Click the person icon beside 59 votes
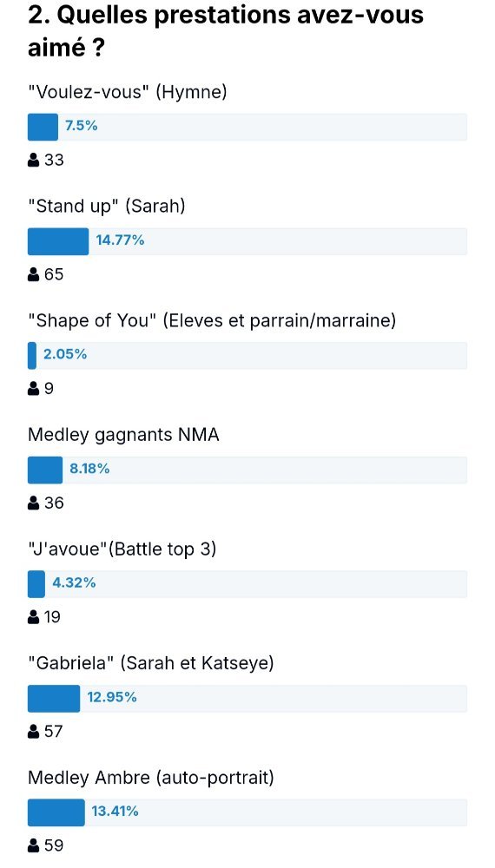Image resolution: width=495 pixels, height=868 pixels. [x=33, y=845]
